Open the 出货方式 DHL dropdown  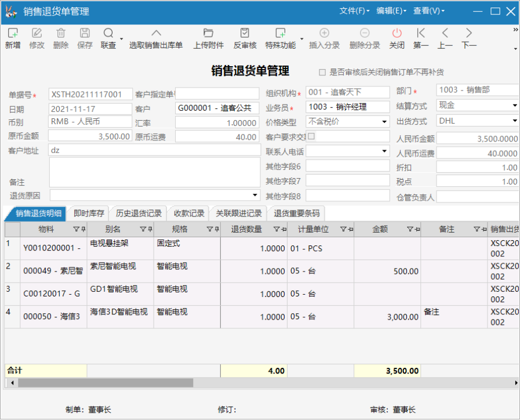point(515,121)
